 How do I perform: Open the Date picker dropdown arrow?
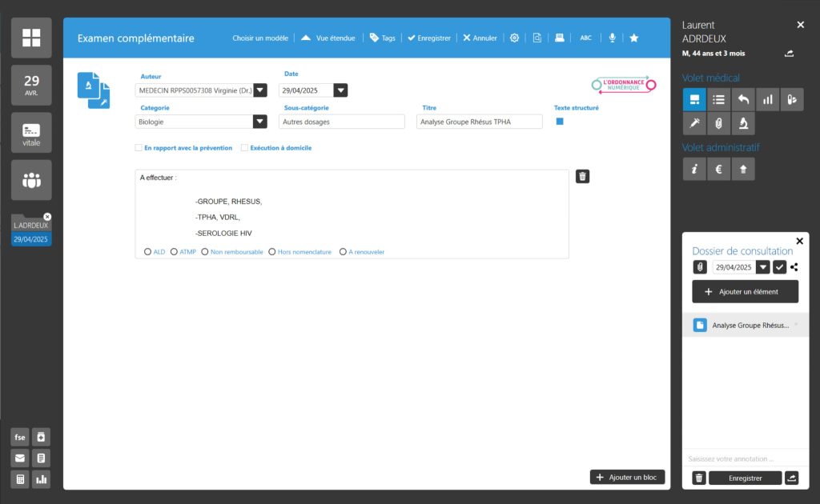[340, 90]
